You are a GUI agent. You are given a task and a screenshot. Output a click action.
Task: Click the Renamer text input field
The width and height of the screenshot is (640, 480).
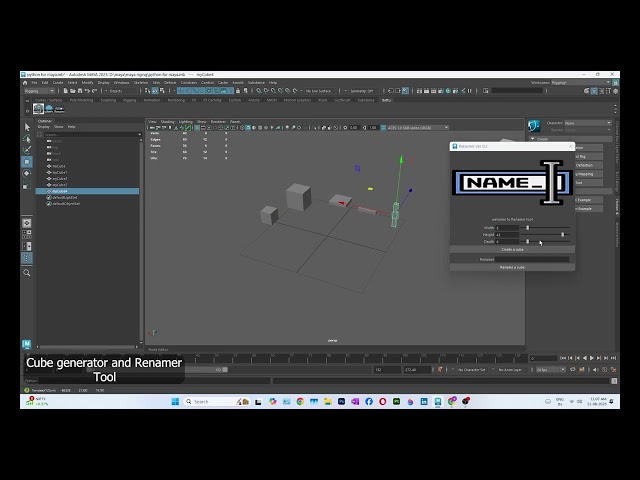pyautogui.click(x=532, y=259)
